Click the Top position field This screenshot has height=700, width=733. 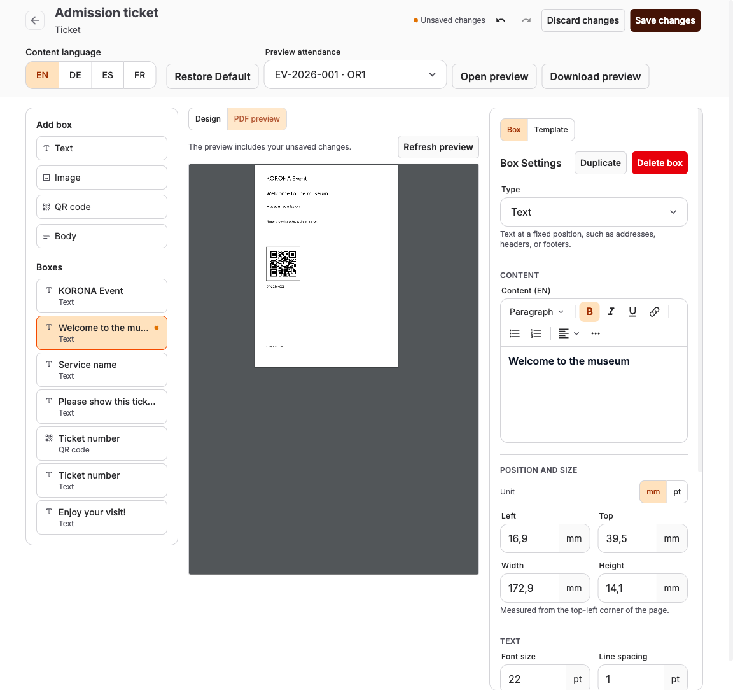click(642, 538)
